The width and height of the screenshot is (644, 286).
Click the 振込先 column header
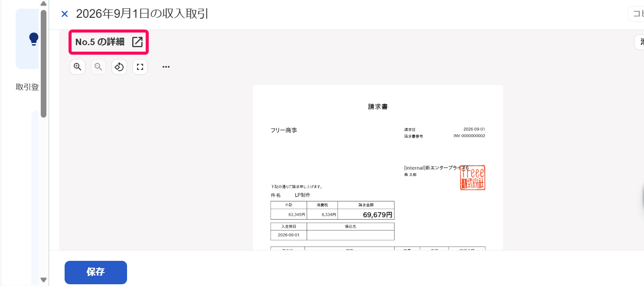pos(350,227)
